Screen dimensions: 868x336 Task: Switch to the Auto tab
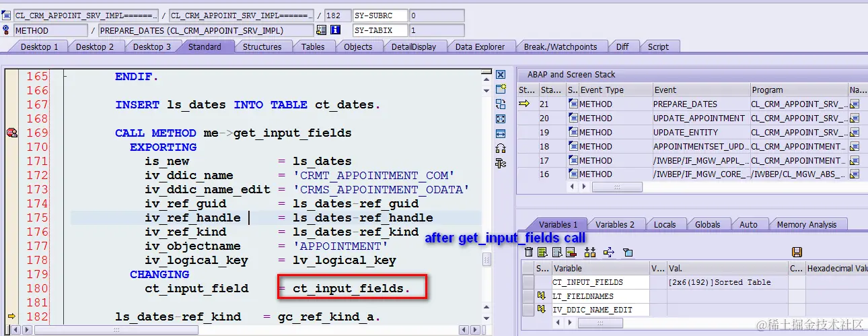[x=748, y=224]
